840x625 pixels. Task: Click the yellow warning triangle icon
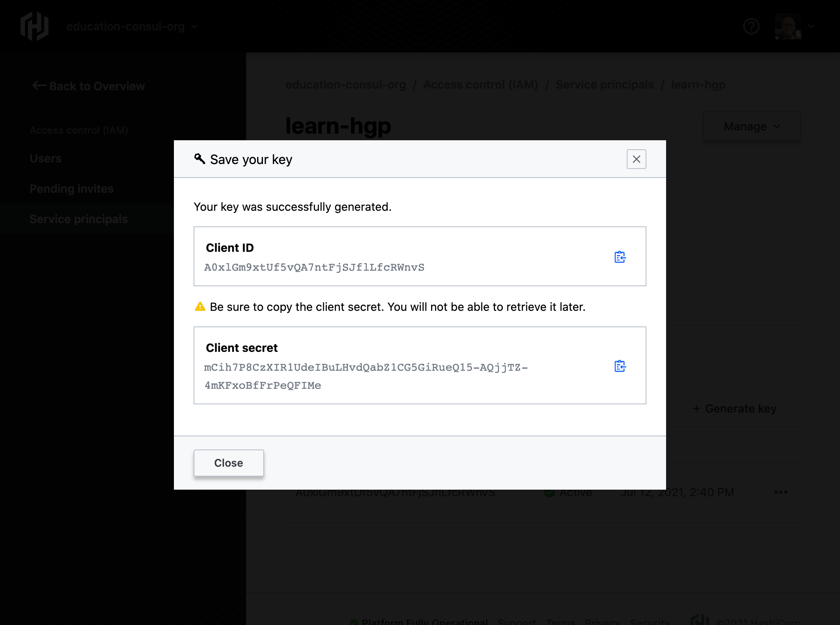(x=200, y=307)
